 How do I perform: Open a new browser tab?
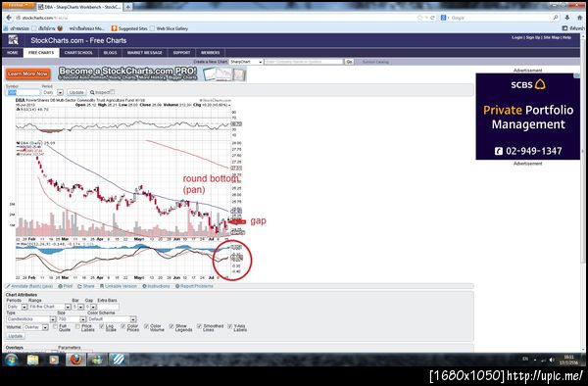tap(127, 7)
